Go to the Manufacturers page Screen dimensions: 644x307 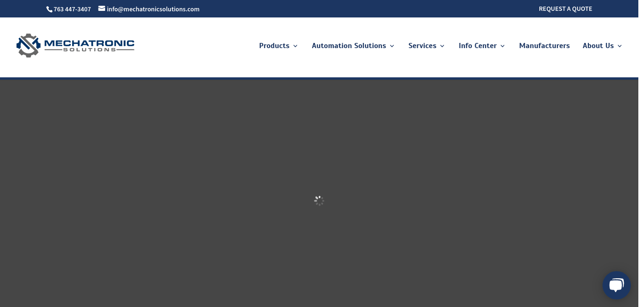[544, 46]
